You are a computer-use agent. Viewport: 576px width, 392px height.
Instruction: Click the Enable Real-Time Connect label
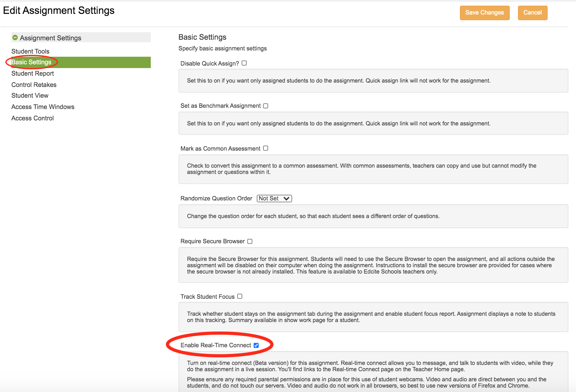(216, 345)
